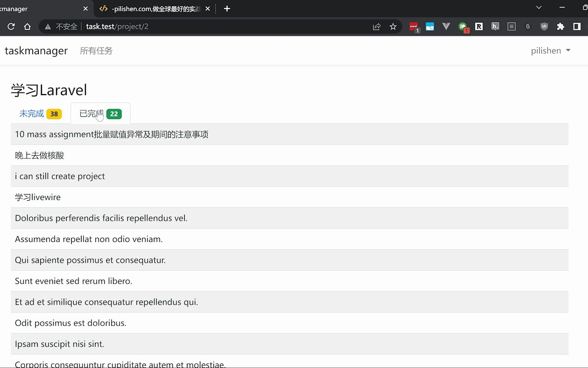Select the 'Odit possimus est doloribus' row
Image resolution: width=588 pixels, height=368 pixels.
pyautogui.click(x=290, y=323)
